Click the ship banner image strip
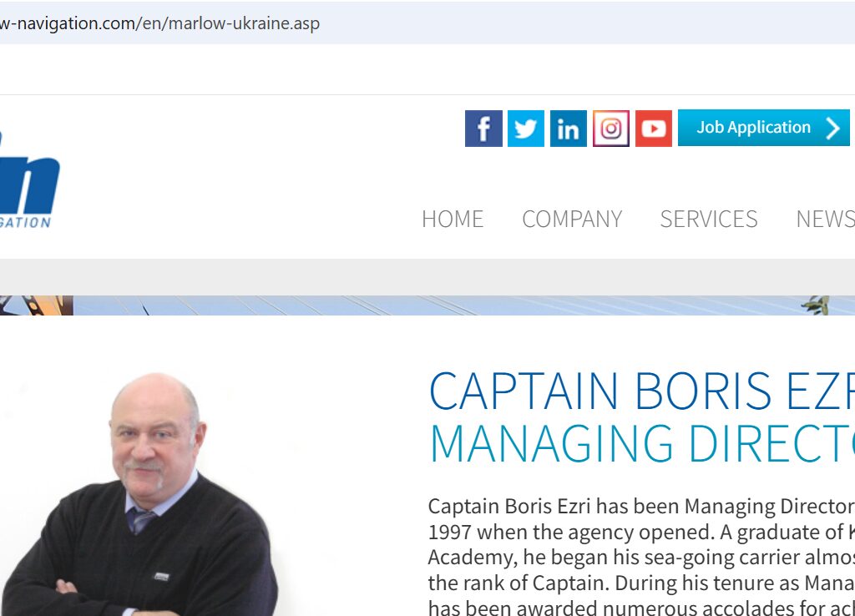Screen dimensions: 855x616 (x=427, y=305)
